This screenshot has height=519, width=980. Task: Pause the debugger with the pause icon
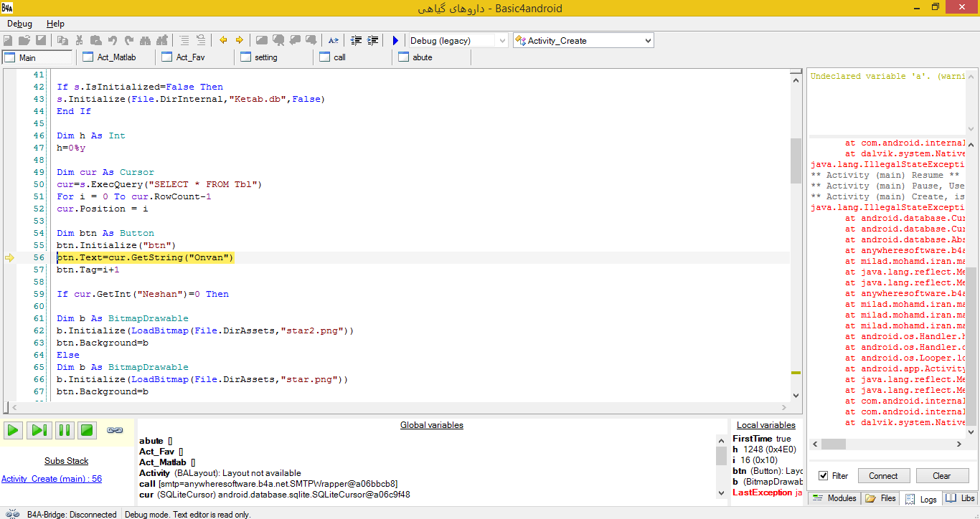pyautogui.click(x=64, y=430)
